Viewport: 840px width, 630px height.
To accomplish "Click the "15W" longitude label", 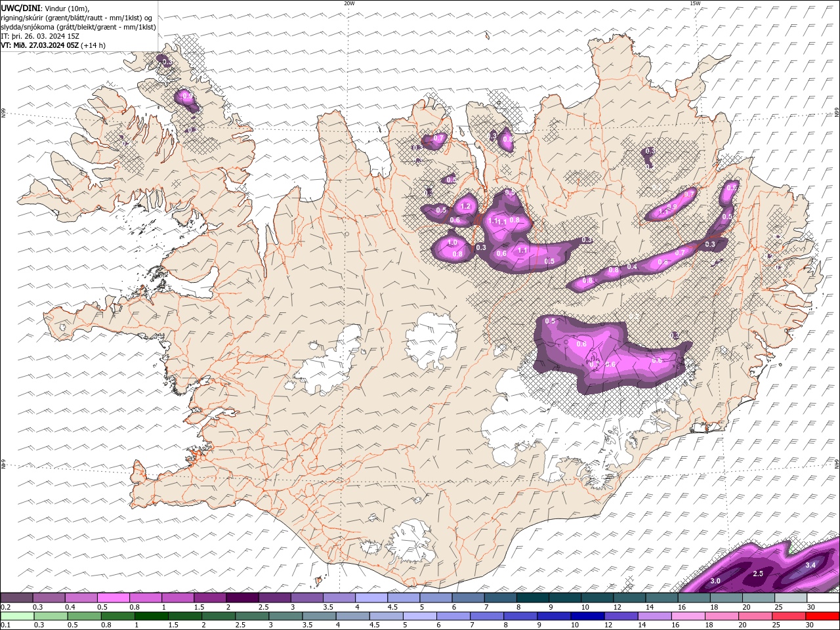I will tap(695, 3).
